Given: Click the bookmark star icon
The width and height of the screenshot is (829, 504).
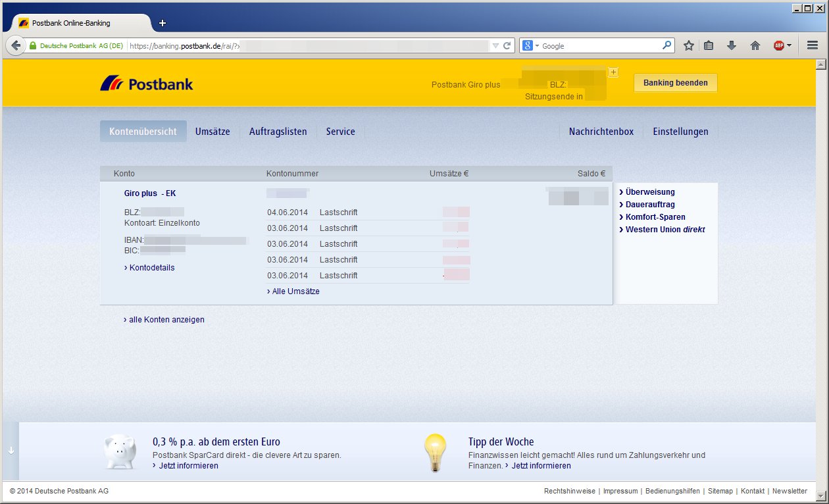Looking at the screenshot, I should [x=689, y=46].
